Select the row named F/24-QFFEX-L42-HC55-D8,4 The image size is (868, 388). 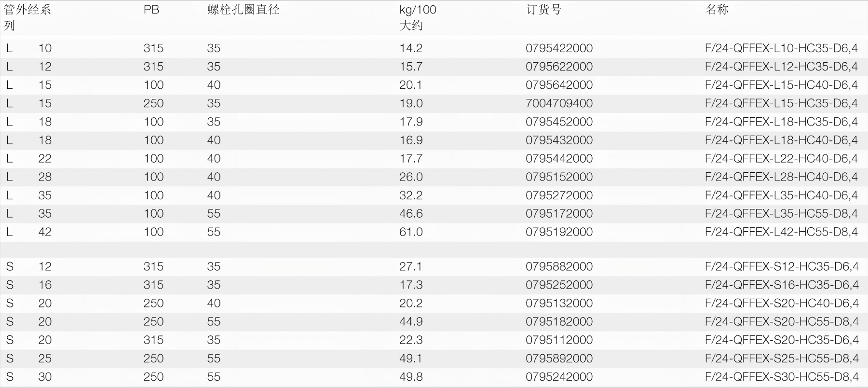coord(781,232)
